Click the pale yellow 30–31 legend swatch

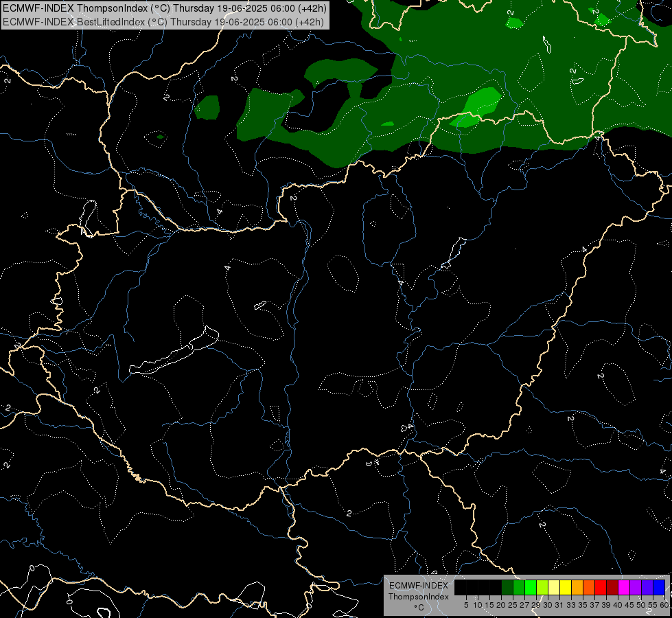coord(554,587)
